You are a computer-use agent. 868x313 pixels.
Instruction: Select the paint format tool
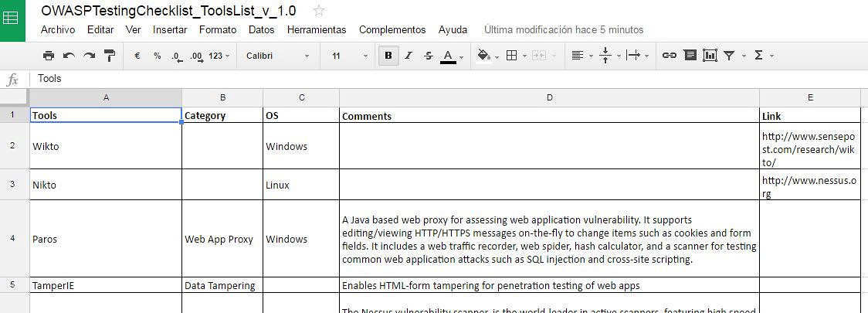coord(110,56)
